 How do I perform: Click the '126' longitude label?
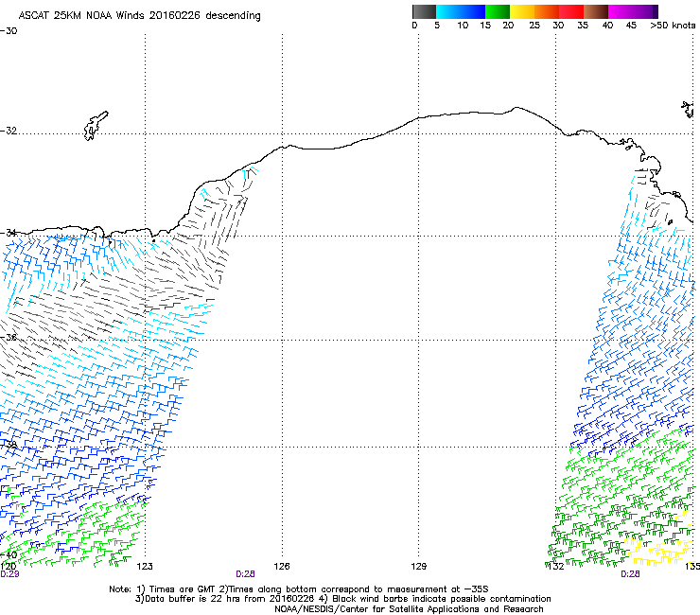coord(282,567)
